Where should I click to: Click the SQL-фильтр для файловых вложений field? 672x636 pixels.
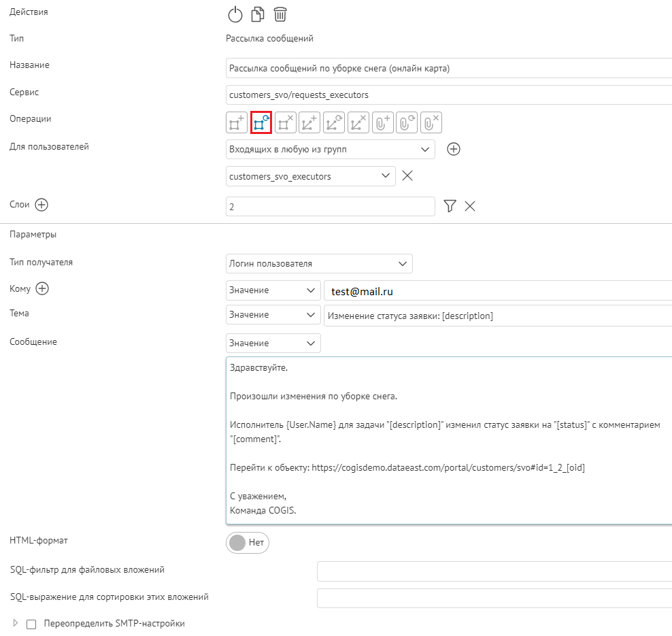[x=494, y=571]
